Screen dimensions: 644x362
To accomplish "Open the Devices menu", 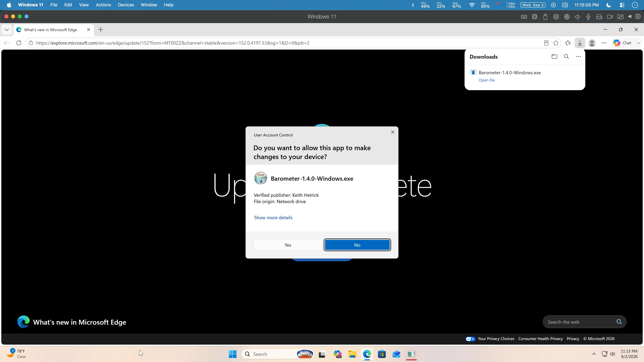I will coord(126,5).
